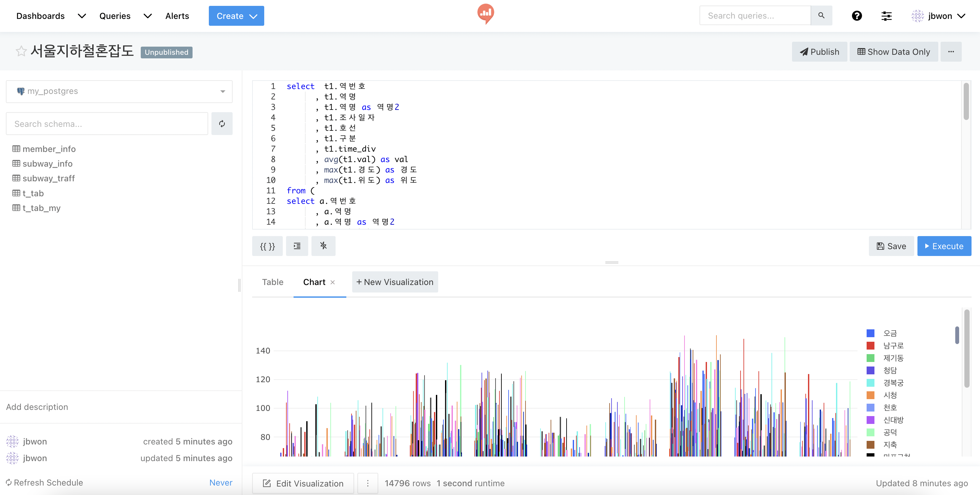
Task: Open the query options ellipsis menu
Action: click(x=951, y=52)
